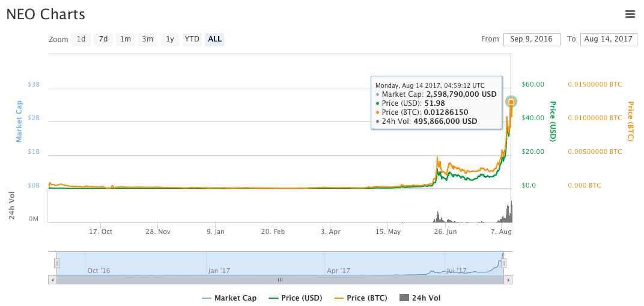Click the navigator left range handle
The image size is (644, 306).
pyautogui.click(x=57, y=263)
